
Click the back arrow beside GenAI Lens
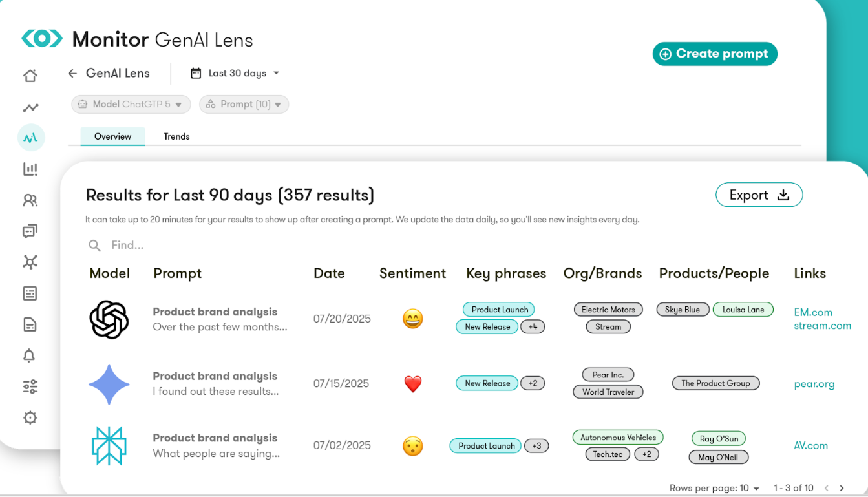[72, 74]
